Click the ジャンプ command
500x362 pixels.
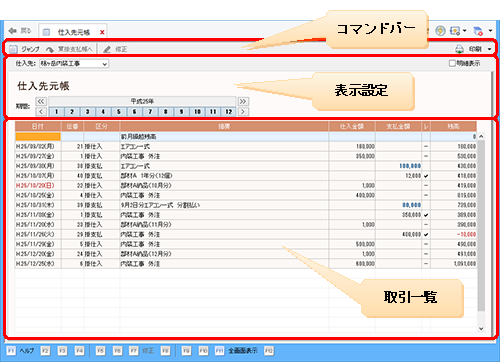click(24, 49)
